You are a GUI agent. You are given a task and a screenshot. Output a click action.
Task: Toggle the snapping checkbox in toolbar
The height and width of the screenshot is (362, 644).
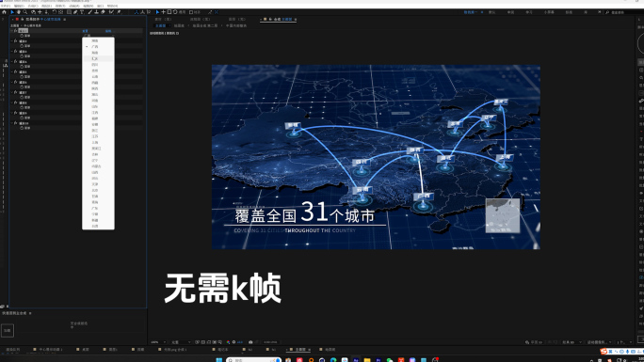tap(191, 12)
